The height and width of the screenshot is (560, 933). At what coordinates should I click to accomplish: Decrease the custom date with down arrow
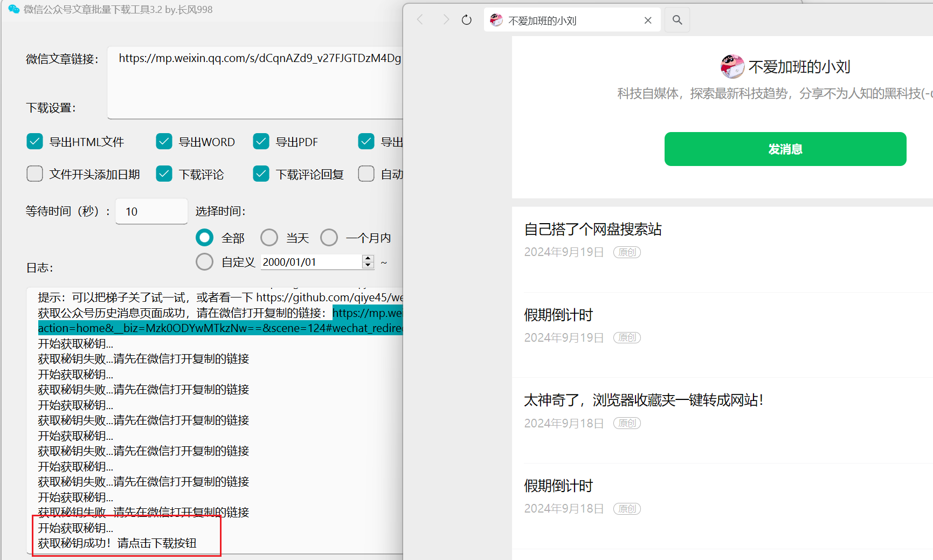[x=368, y=265]
